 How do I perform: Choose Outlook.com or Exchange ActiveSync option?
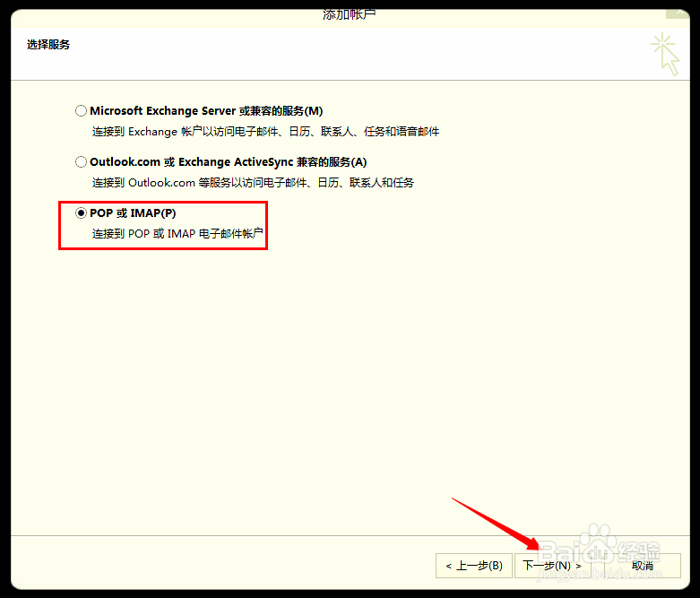pos(81,161)
